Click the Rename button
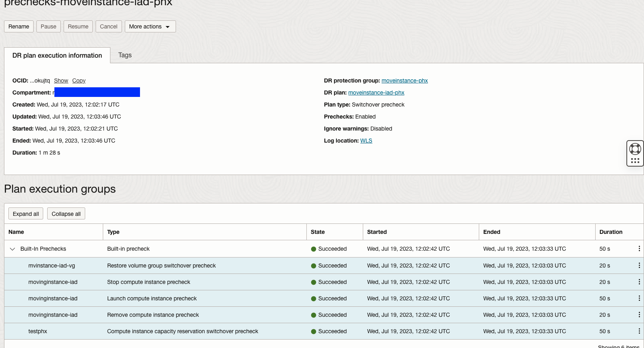 coord(19,26)
